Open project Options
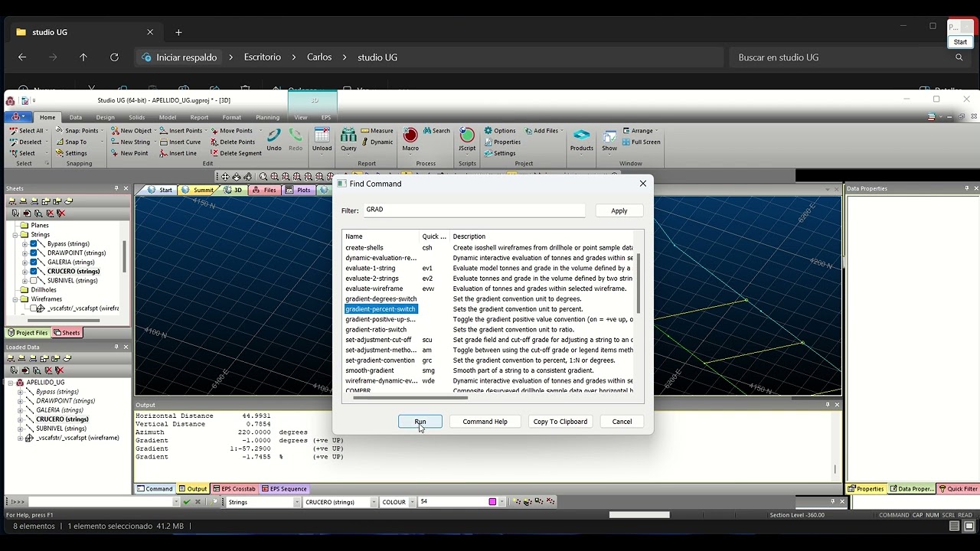 [x=500, y=131]
